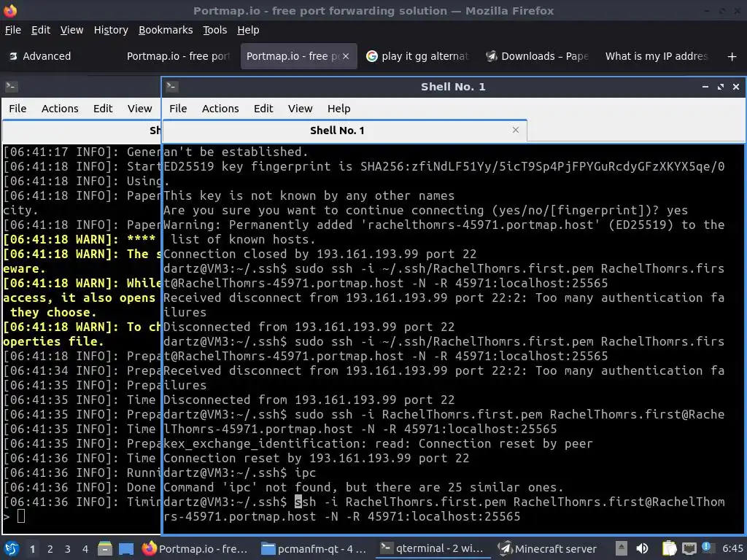Open the network connection tray icon

[x=689, y=548]
